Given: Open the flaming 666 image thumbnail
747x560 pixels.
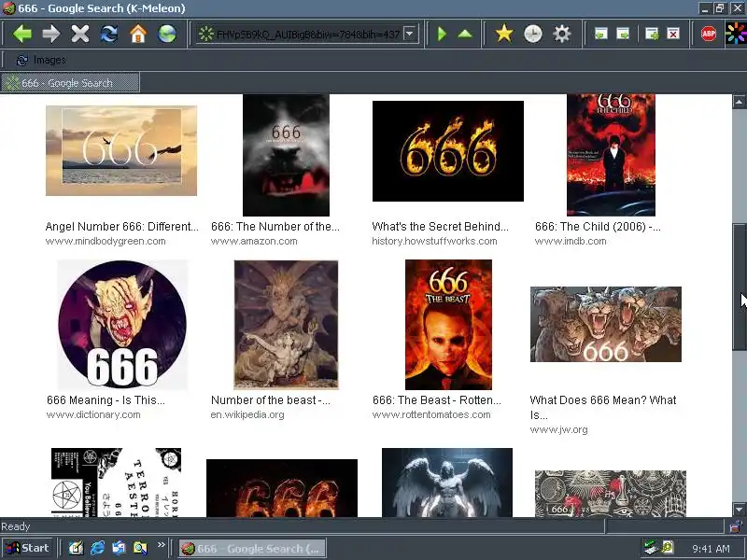Looking at the screenshot, I should click(448, 151).
